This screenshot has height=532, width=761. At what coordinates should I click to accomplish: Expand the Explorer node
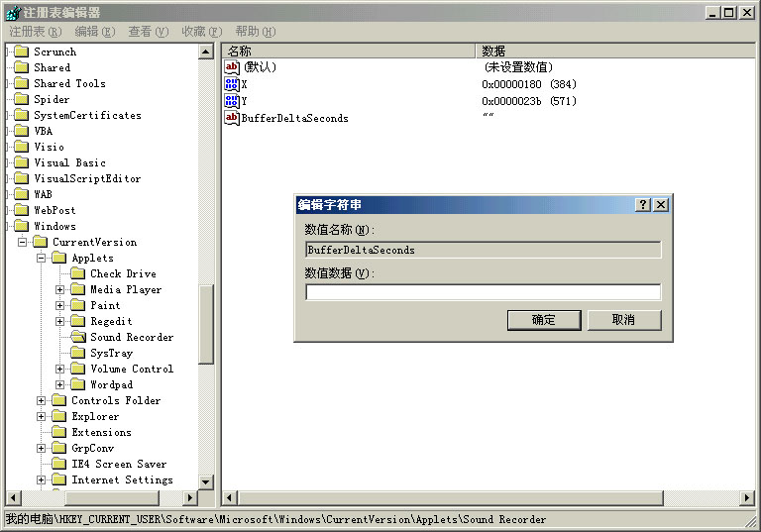(42, 416)
